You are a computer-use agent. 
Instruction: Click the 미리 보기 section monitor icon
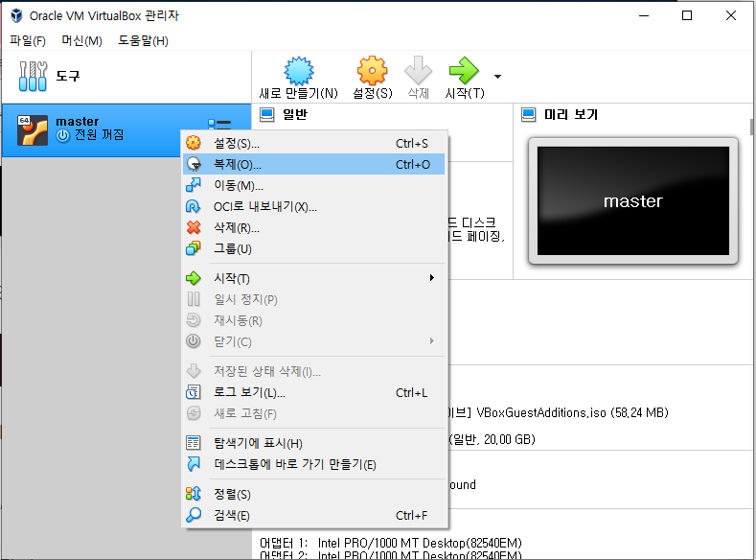click(528, 115)
